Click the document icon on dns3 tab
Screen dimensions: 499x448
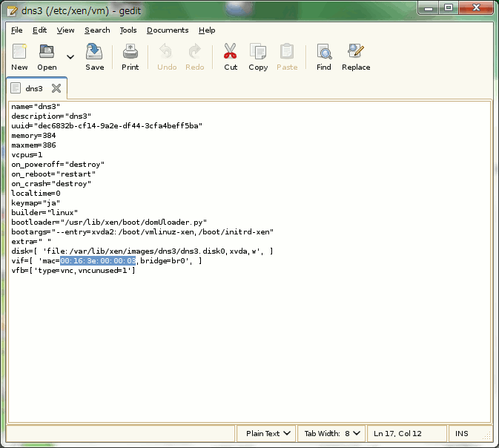[x=16, y=88]
